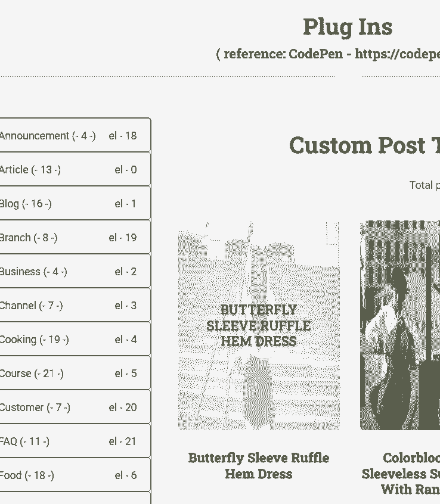Screen dimensions: 440x504
Task: Choose the Branch category item
Action: [69, 238]
